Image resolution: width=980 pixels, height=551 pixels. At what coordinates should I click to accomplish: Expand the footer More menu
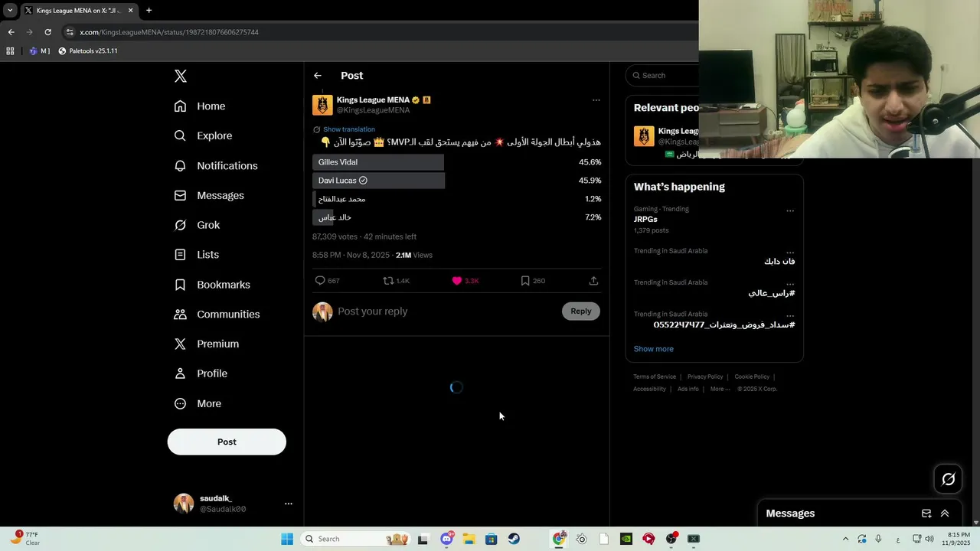(x=720, y=389)
